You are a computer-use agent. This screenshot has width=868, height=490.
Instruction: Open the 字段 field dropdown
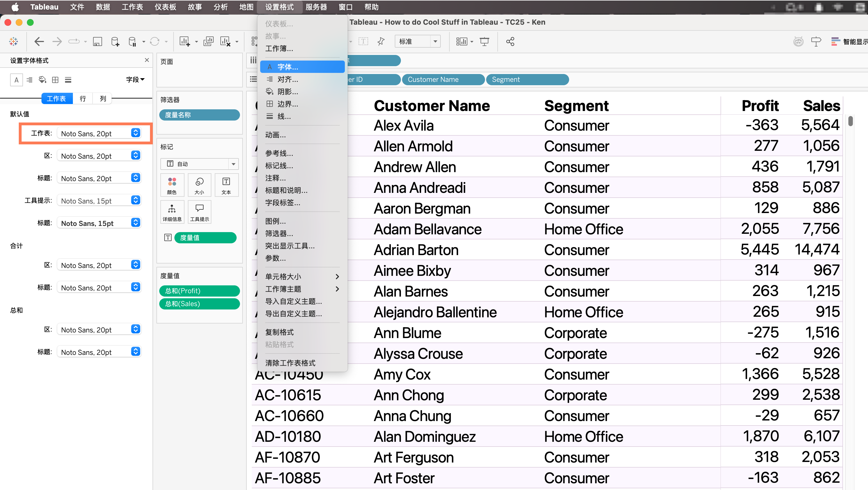pyautogui.click(x=135, y=80)
